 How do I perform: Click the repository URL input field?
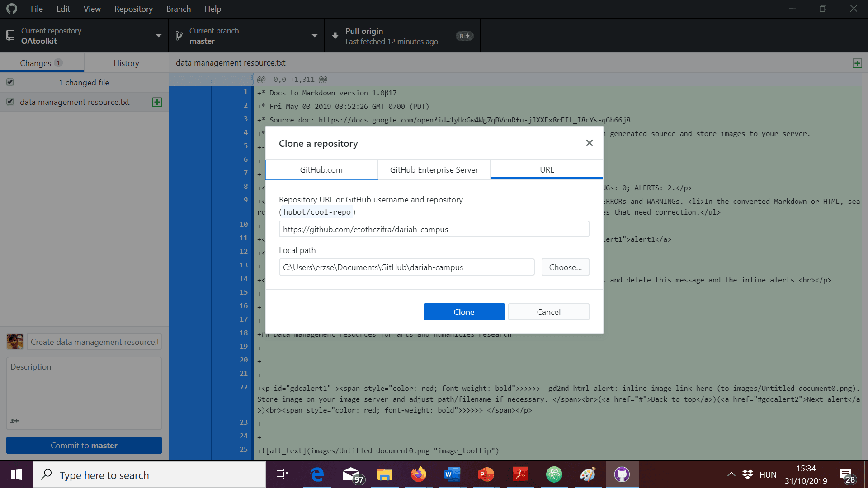434,229
